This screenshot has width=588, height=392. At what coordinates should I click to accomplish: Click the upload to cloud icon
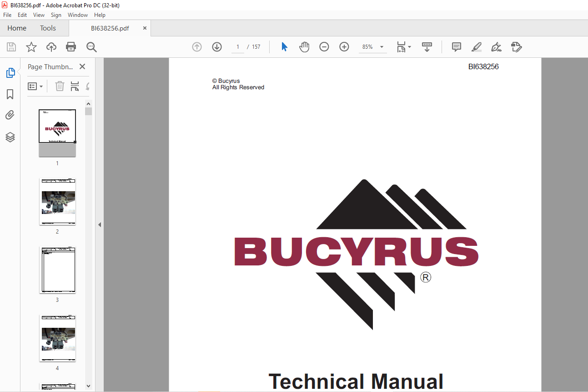click(x=51, y=47)
